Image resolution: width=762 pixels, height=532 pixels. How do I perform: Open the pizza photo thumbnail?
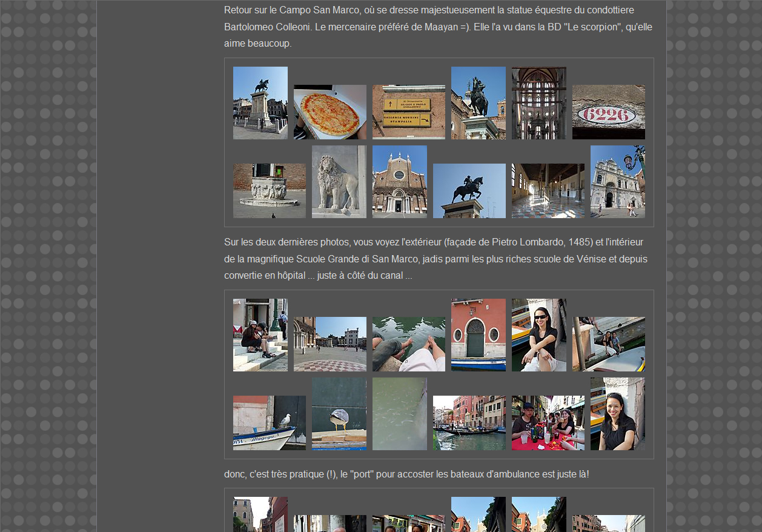coord(330,112)
